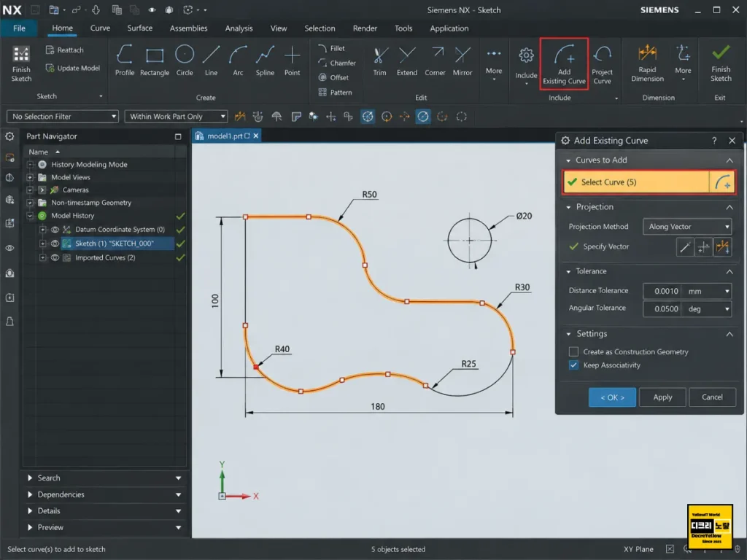Click the OK button
747x560 pixels.
(x=612, y=397)
